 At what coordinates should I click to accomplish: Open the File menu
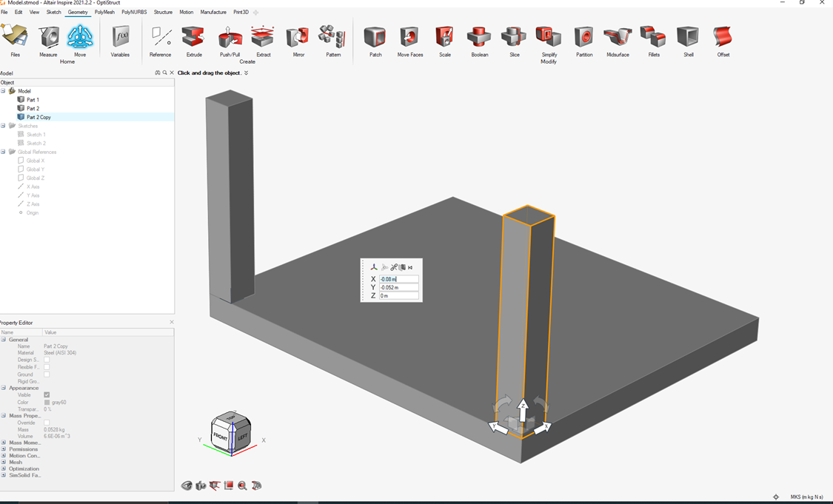pos(4,13)
